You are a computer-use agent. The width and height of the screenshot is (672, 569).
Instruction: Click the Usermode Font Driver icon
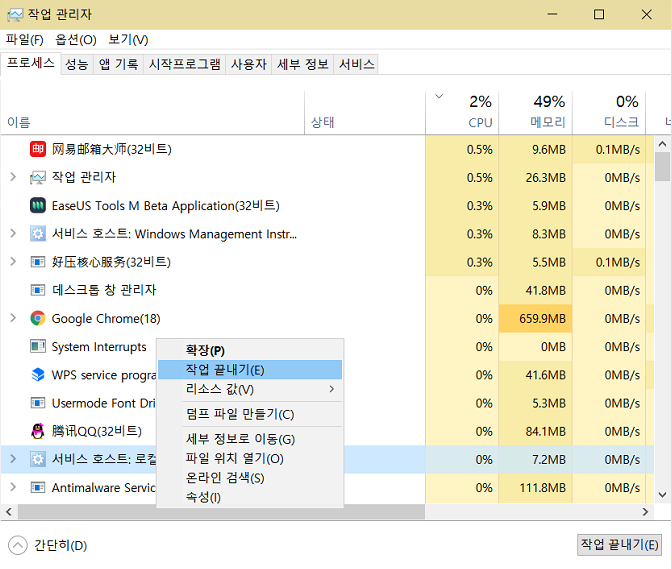(x=38, y=403)
